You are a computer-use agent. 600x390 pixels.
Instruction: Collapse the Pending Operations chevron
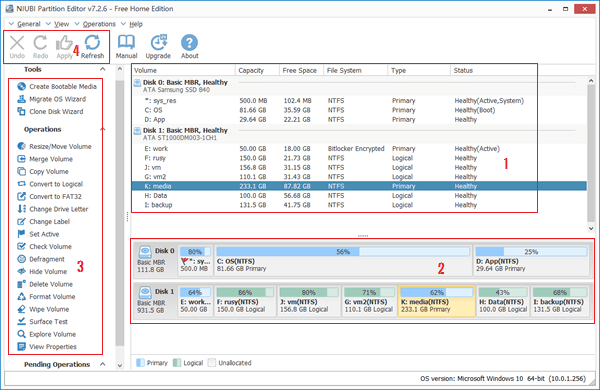(x=103, y=364)
